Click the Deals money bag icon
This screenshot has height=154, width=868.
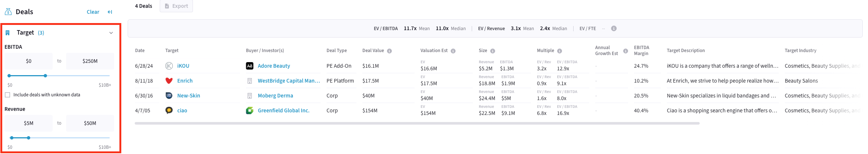click(8, 12)
